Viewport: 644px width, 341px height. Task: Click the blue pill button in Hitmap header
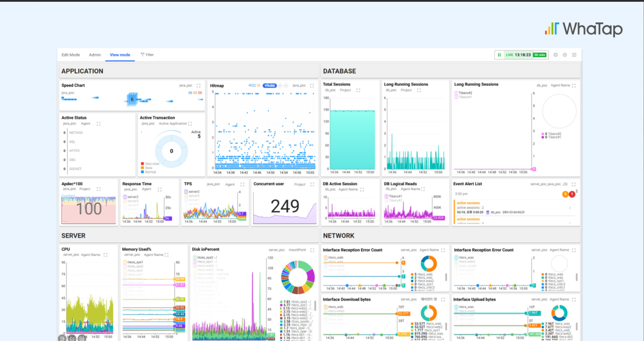point(269,86)
